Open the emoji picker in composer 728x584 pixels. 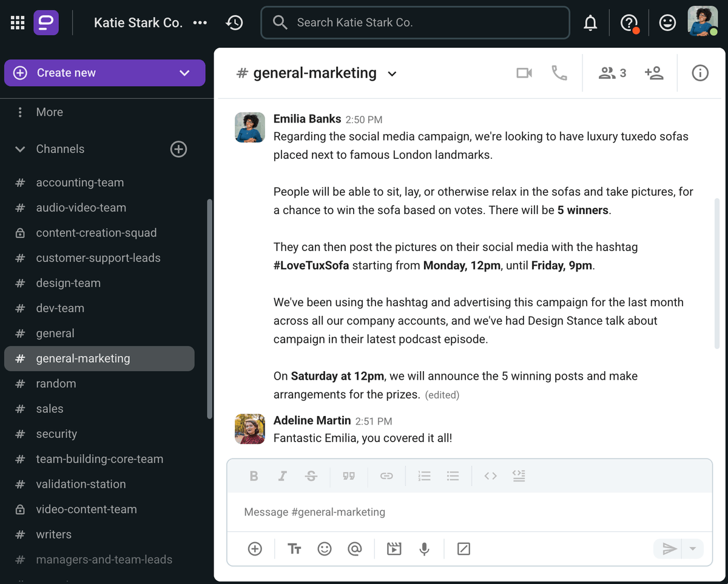coord(325,549)
